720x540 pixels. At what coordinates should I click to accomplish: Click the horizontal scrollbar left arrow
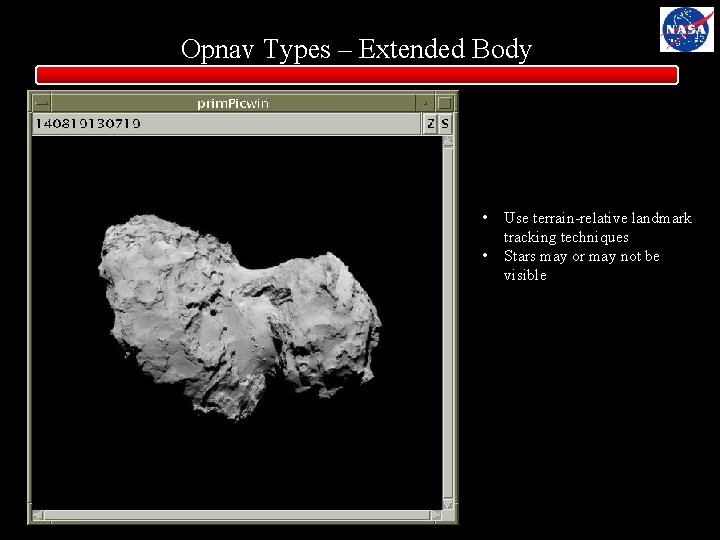point(38,515)
